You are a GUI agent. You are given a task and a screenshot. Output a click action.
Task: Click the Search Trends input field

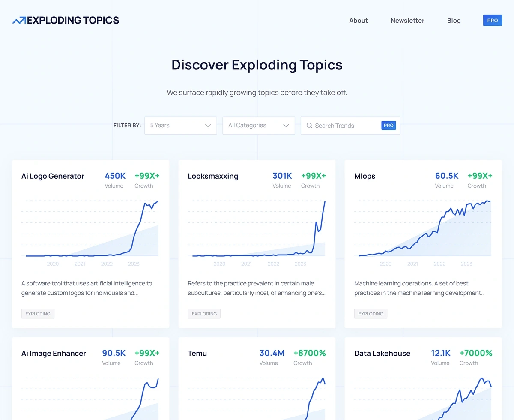350,126
